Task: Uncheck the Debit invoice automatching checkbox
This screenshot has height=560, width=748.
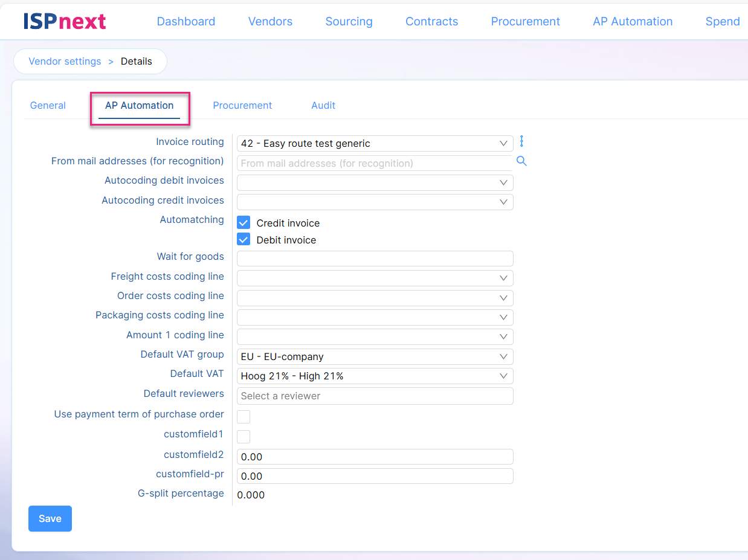Action: [x=243, y=240]
